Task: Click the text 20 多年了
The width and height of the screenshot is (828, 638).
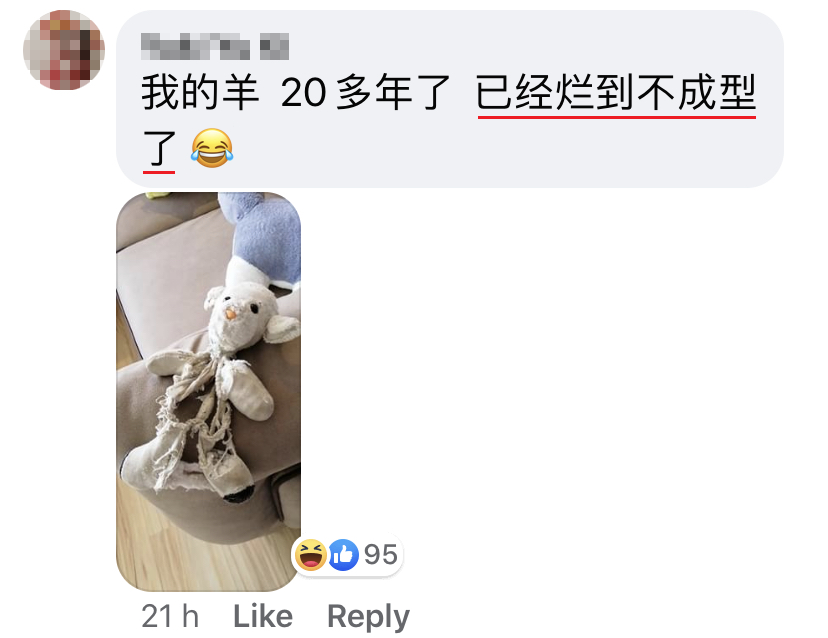Action: pyautogui.click(x=365, y=93)
